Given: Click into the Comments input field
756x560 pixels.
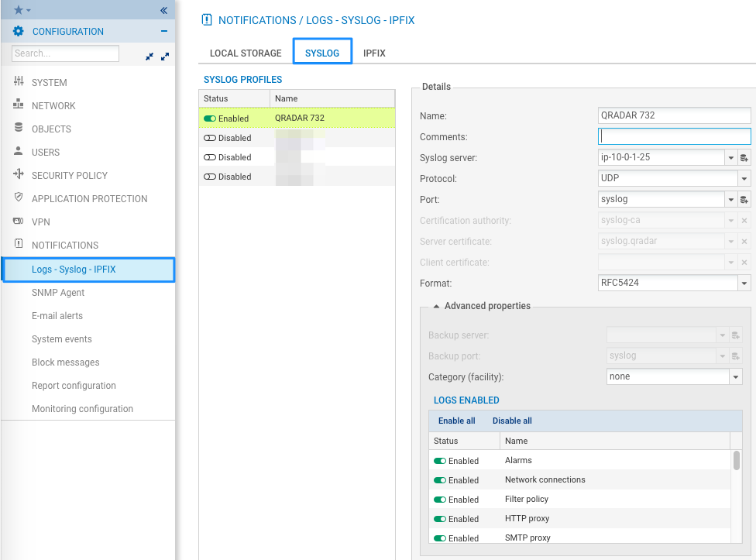Looking at the screenshot, I should coord(674,137).
